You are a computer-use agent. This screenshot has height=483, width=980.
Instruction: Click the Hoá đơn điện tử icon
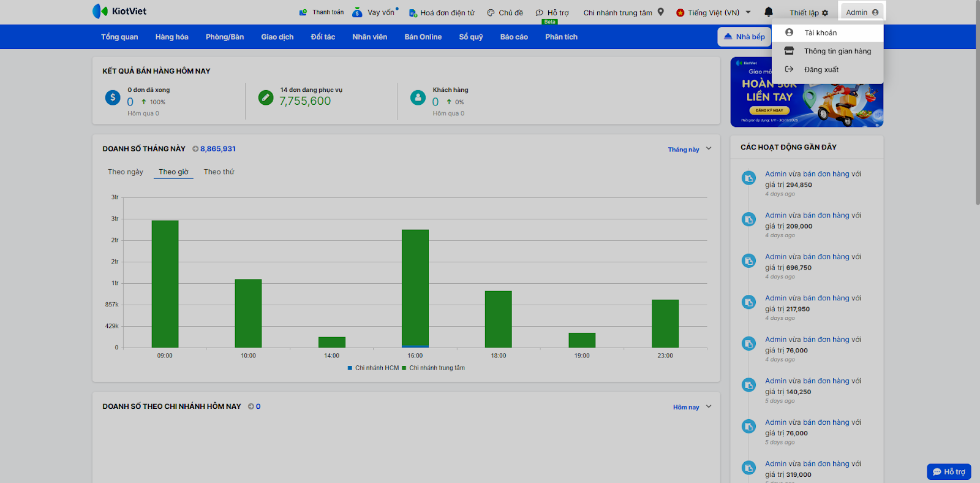pyautogui.click(x=413, y=12)
